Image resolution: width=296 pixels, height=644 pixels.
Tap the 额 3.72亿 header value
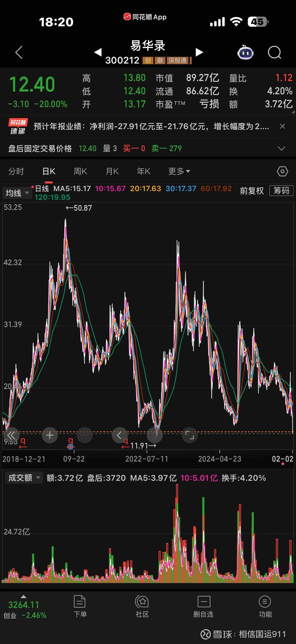(279, 104)
